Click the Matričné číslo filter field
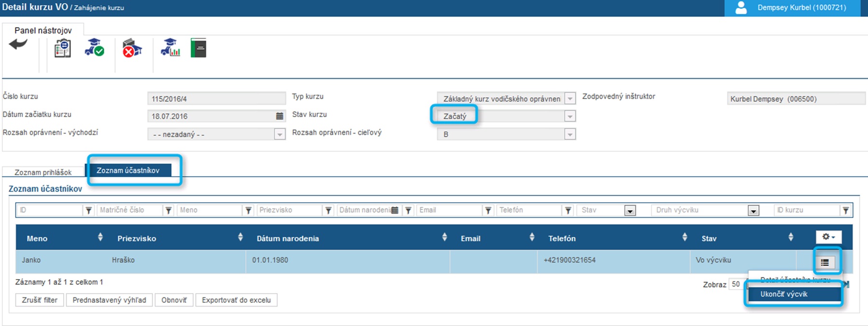This screenshot has height=326, width=868. 129,210
